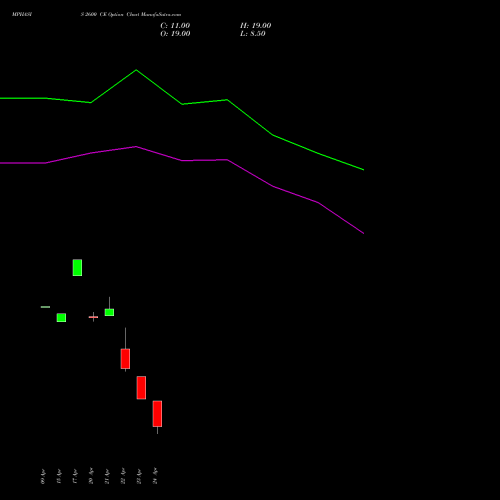Click the 22 Apr date axis label

[x=123, y=477]
